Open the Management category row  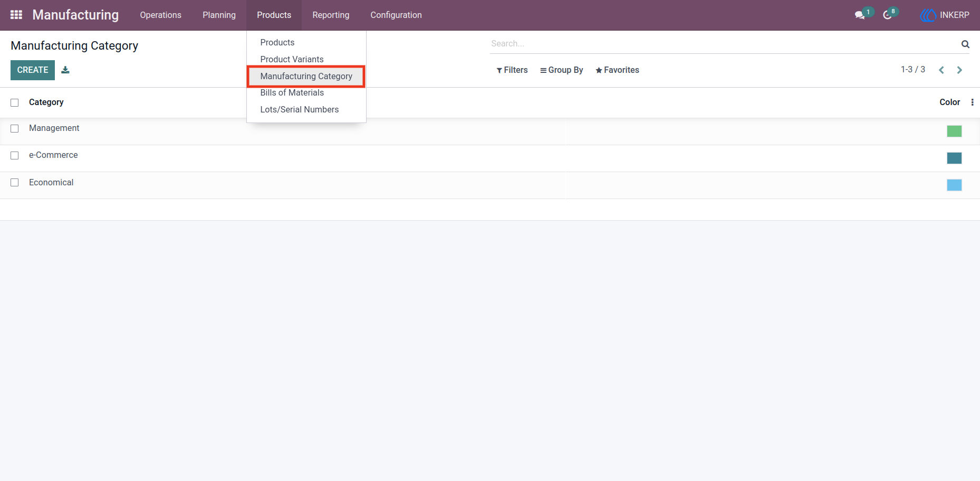click(x=490, y=131)
